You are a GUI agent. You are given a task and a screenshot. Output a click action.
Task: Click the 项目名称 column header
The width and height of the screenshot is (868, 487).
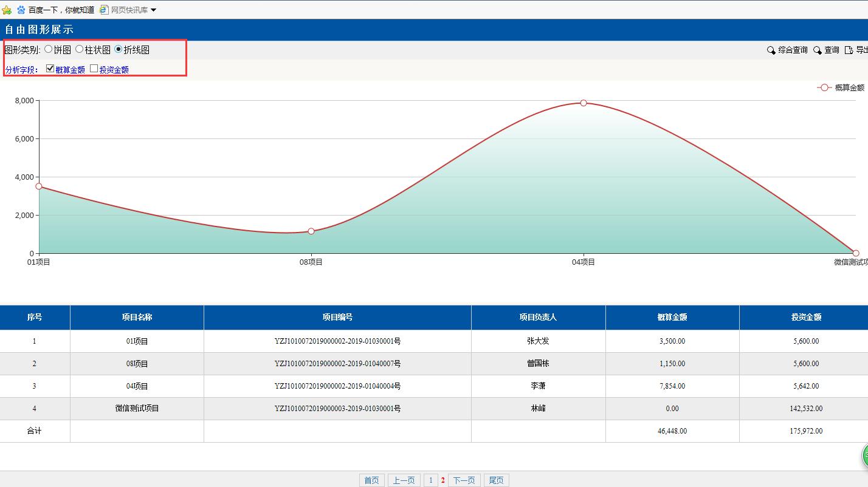[x=137, y=317]
